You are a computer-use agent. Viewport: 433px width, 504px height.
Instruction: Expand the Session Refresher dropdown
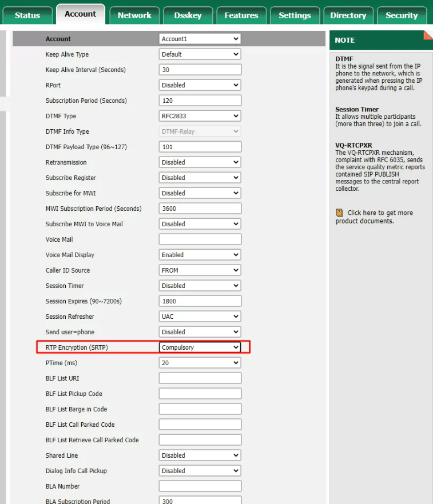tap(200, 317)
